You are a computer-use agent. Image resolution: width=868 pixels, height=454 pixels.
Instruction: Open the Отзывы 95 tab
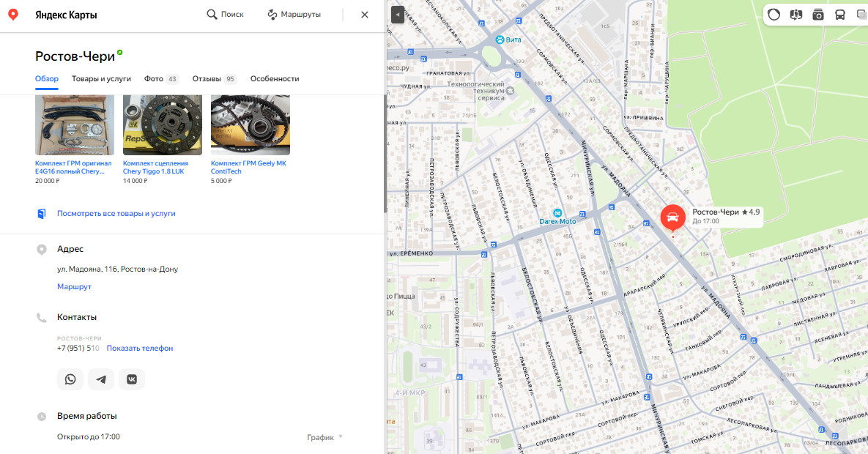[214, 78]
